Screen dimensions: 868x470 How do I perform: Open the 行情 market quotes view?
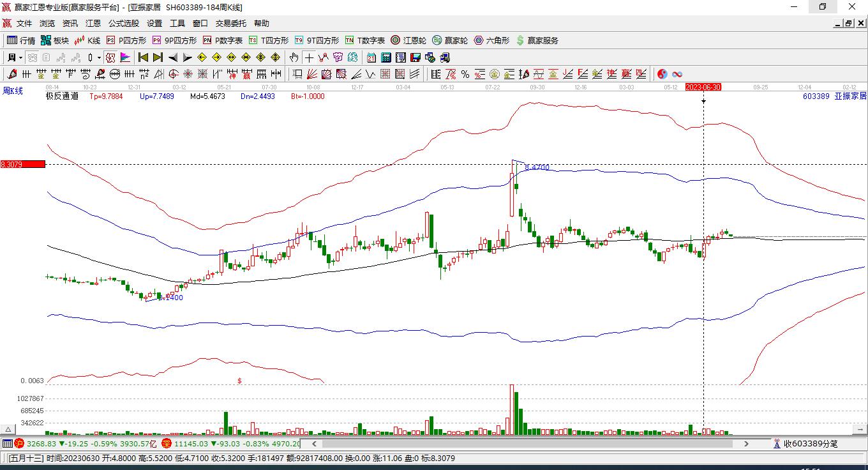click(21, 40)
